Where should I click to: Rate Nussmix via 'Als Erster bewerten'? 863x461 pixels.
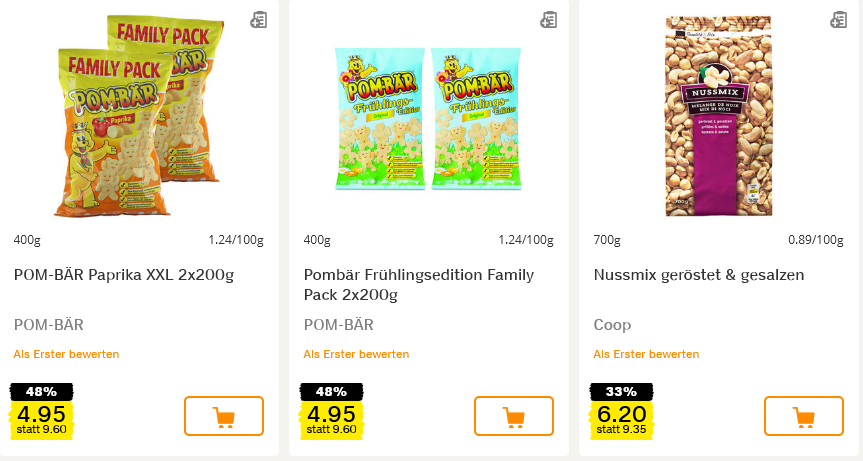[646, 354]
